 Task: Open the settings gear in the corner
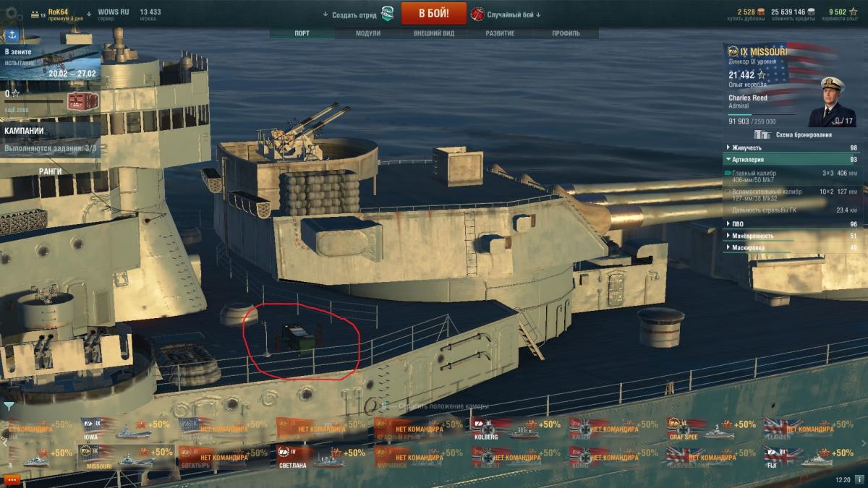12,14
